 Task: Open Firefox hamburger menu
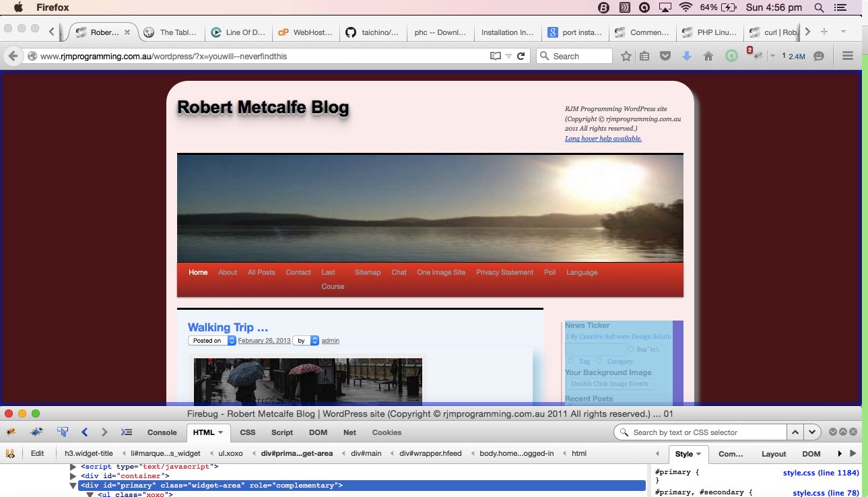(x=848, y=57)
